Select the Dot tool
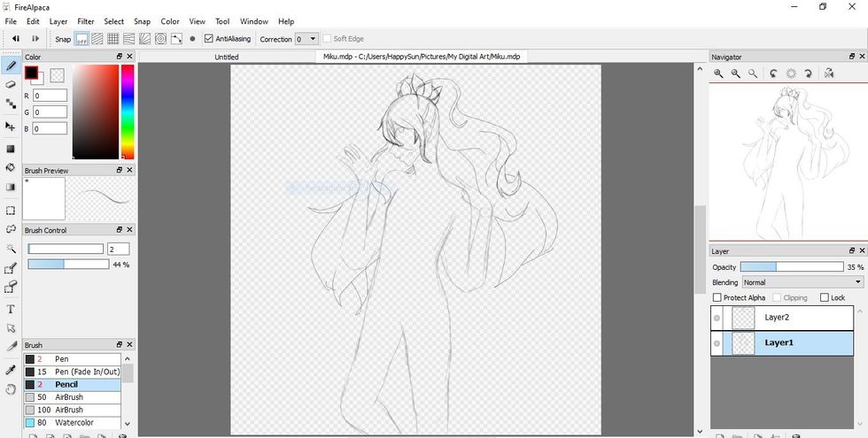Image resolution: width=868 pixels, height=438 pixels. 11,104
